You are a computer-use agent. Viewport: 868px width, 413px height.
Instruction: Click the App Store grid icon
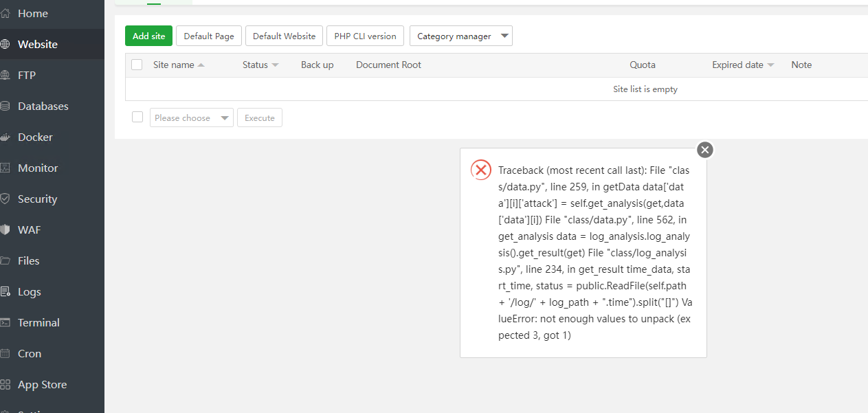pyautogui.click(x=5, y=385)
